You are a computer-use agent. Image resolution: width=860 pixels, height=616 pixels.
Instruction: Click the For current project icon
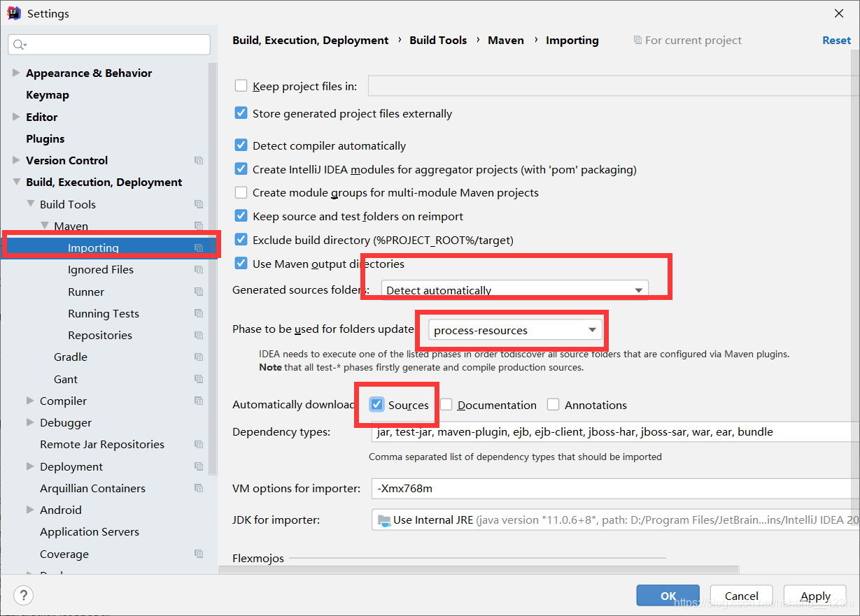(x=637, y=41)
